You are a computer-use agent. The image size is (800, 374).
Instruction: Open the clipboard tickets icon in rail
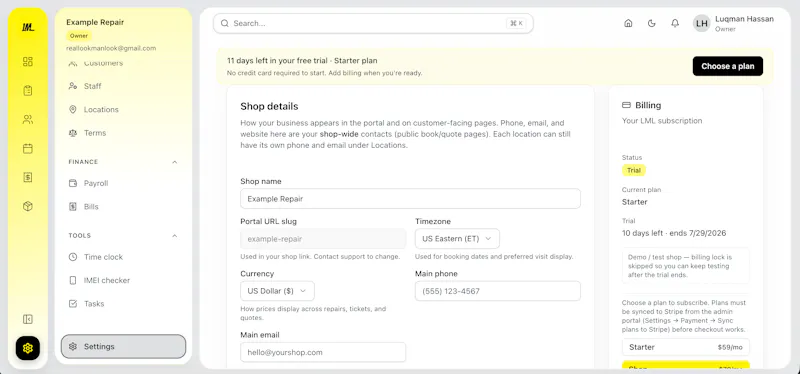tap(28, 91)
